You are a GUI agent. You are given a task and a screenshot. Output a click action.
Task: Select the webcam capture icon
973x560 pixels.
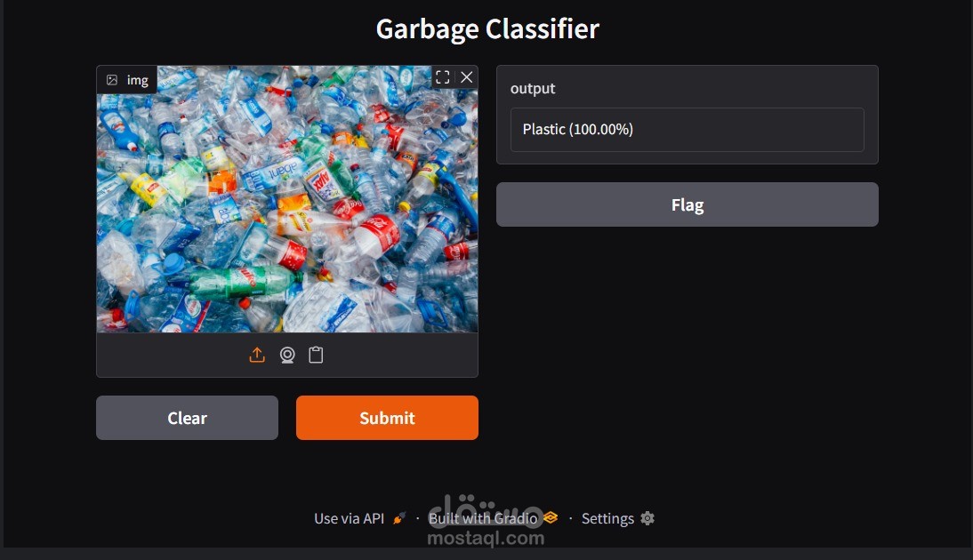(x=287, y=355)
